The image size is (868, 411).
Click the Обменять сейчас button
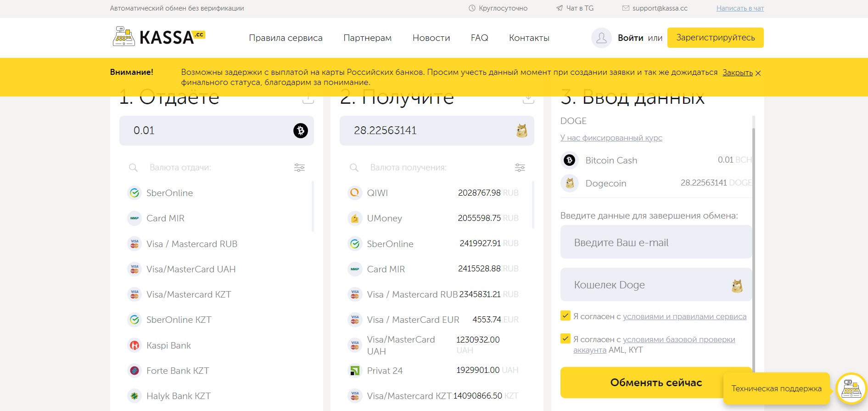pos(656,383)
